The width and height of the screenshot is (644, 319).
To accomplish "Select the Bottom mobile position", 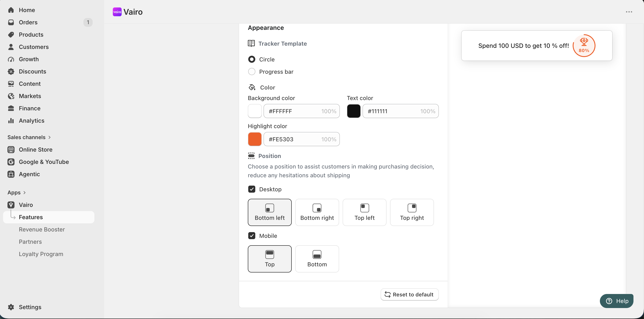I will click(x=317, y=259).
